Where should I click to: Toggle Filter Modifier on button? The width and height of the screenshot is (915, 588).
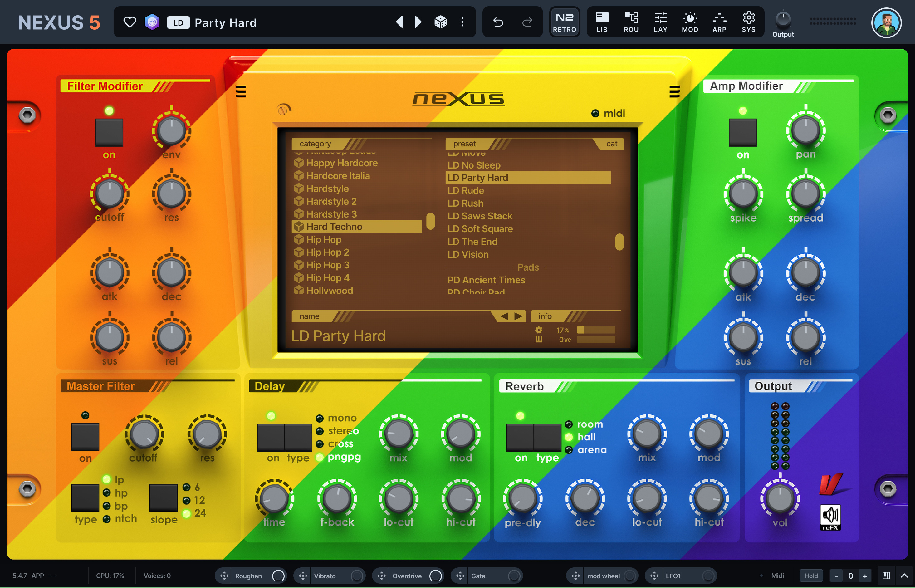[x=109, y=133]
